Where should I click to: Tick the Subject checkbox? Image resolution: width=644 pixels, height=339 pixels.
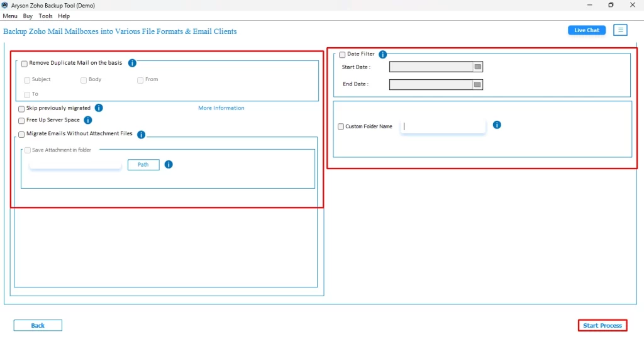click(x=27, y=80)
